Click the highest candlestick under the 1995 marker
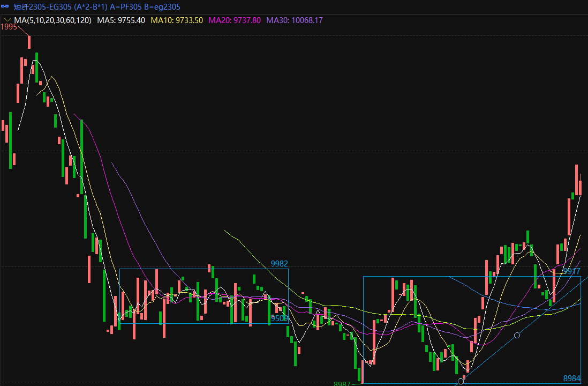The image size is (588, 386). 29,42
